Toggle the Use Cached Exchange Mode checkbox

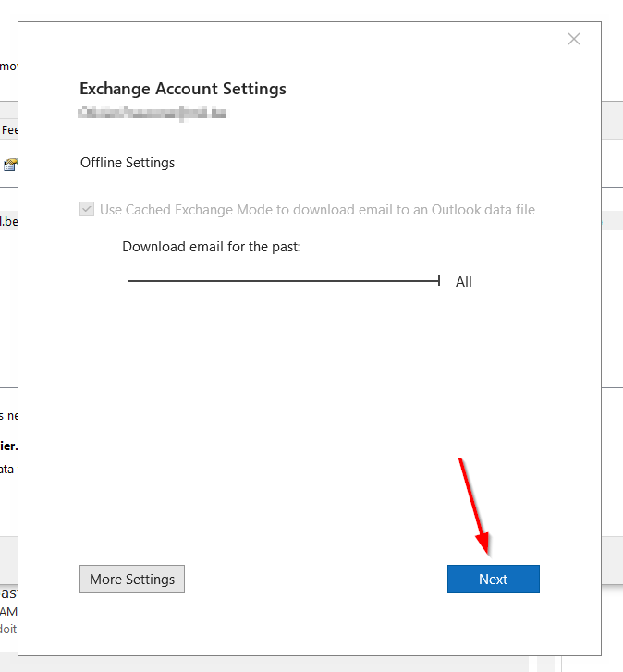(x=87, y=209)
